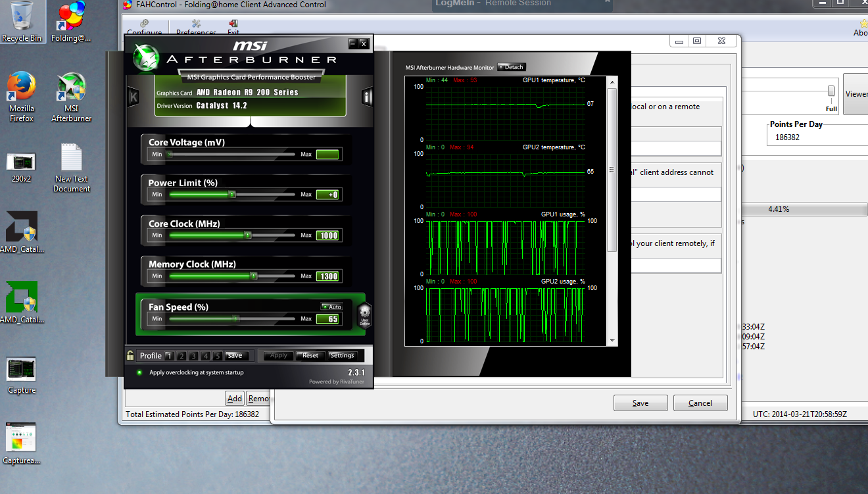Viewport: 868px width, 494px height.
Task: Open the 290x2 desktop file
Action: 21,167
